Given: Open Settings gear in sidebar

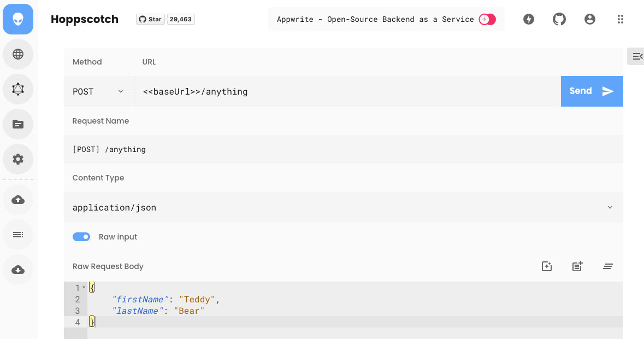Looking at the screenshot, I should point(18,159).
